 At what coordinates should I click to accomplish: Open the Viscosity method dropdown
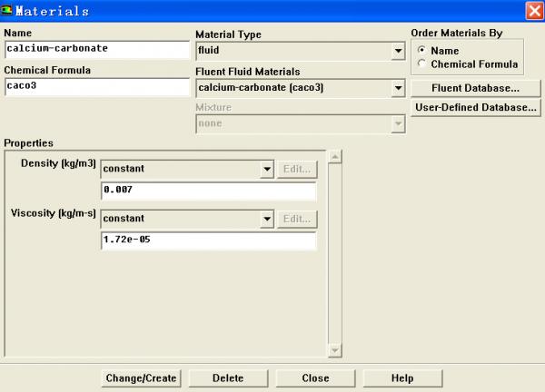(x=266, y=219)
